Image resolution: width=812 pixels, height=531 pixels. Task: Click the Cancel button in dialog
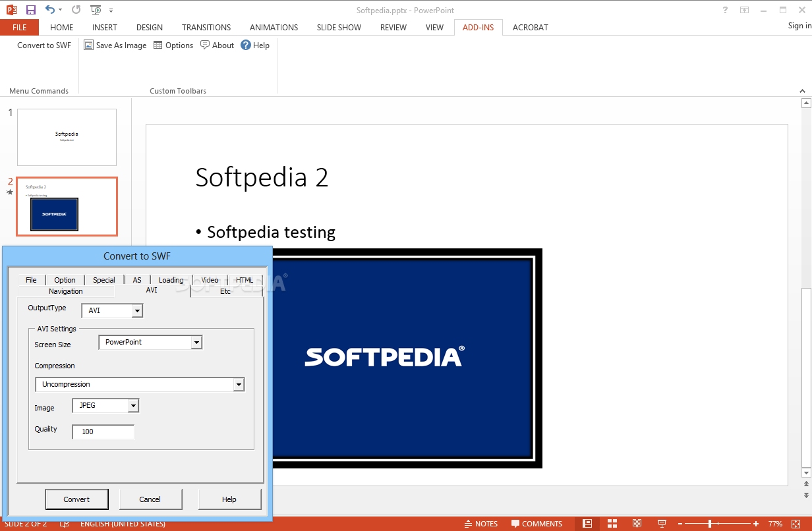(150, 499)
